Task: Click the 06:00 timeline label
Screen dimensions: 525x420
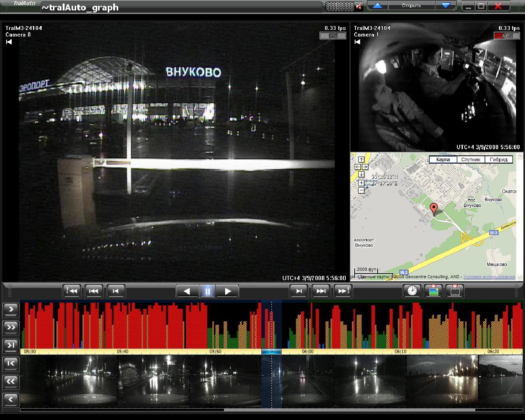Action: (307, 352)
